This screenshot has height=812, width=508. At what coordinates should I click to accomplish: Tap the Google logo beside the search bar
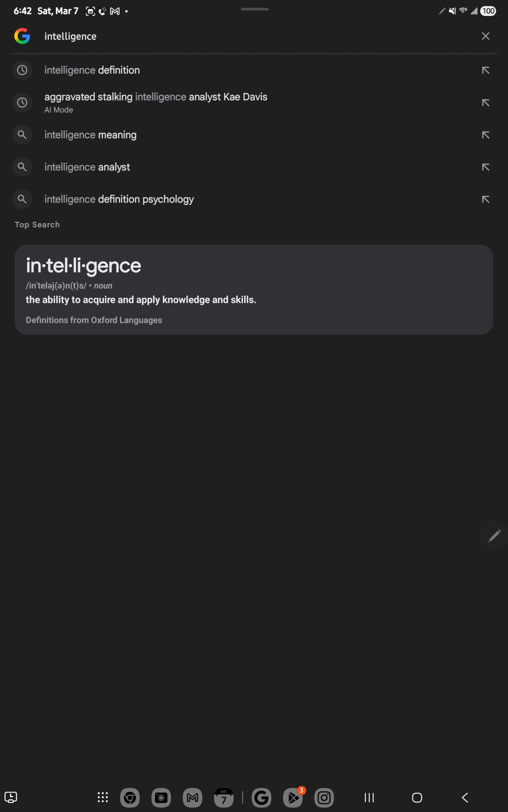coord(22,36)
